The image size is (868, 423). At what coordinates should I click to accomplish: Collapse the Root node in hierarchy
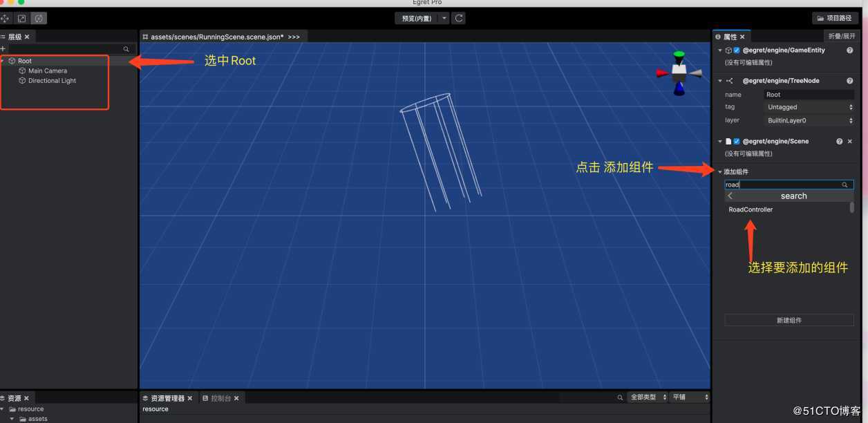3,61
